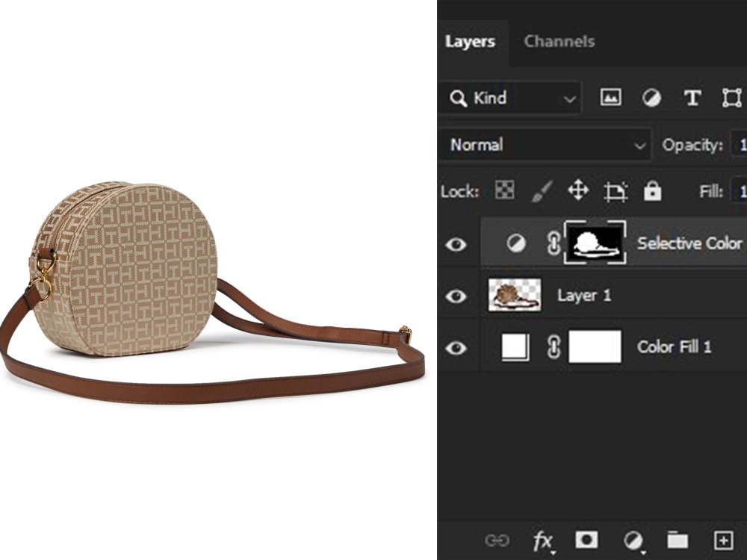Lock position move-arrows icon

[x=578, y=190]
